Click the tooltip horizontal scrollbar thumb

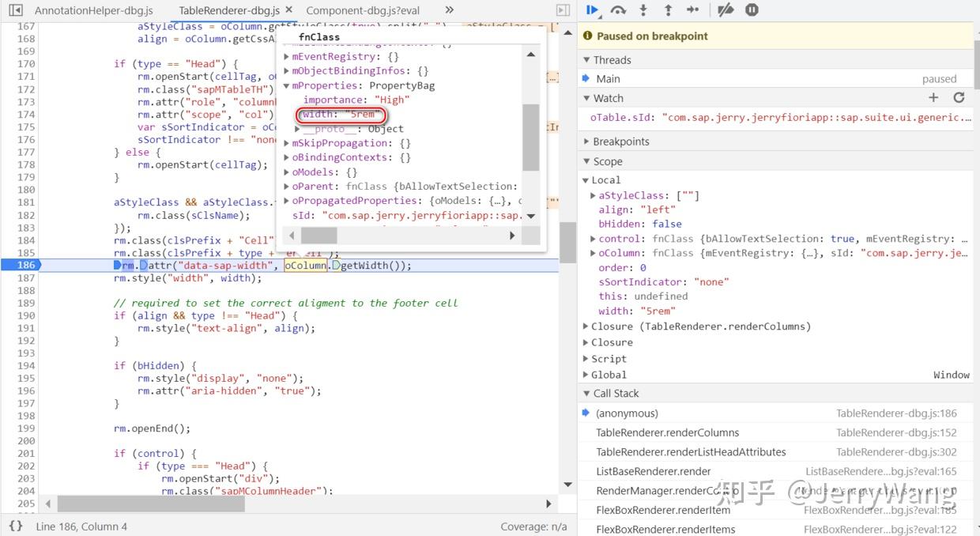pyautogui.click(x=319, y=236)
